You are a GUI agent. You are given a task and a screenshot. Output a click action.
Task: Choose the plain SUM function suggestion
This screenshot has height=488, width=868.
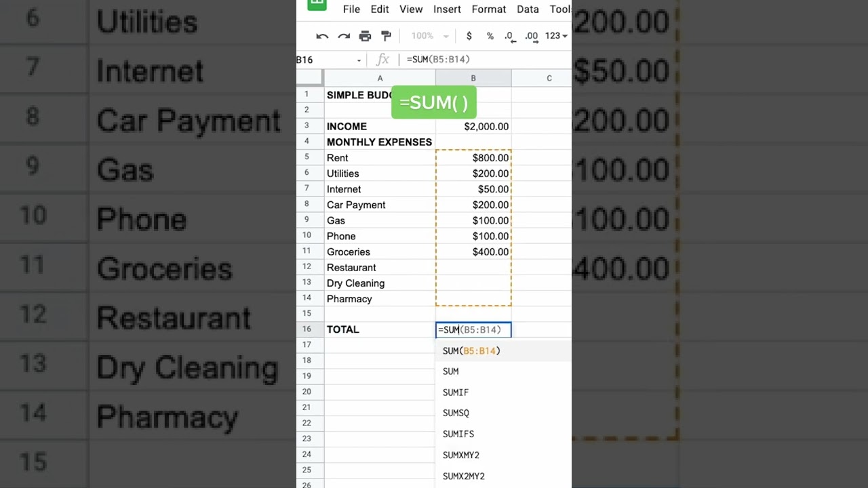[x=503, y=371]
